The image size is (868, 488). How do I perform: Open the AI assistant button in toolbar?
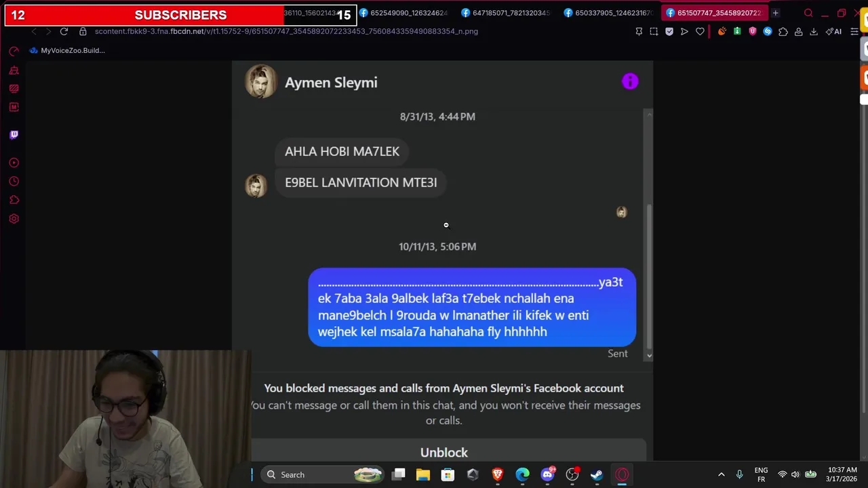click(x=834, y=31)
